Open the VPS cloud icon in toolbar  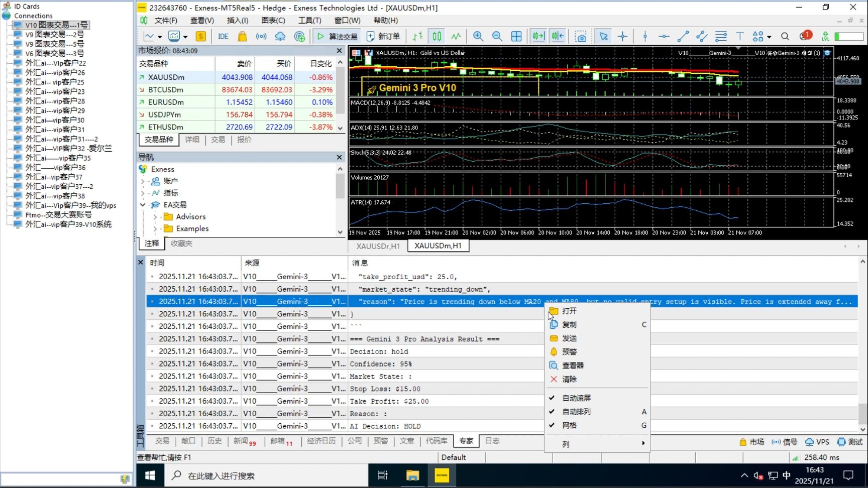(280, 36)
